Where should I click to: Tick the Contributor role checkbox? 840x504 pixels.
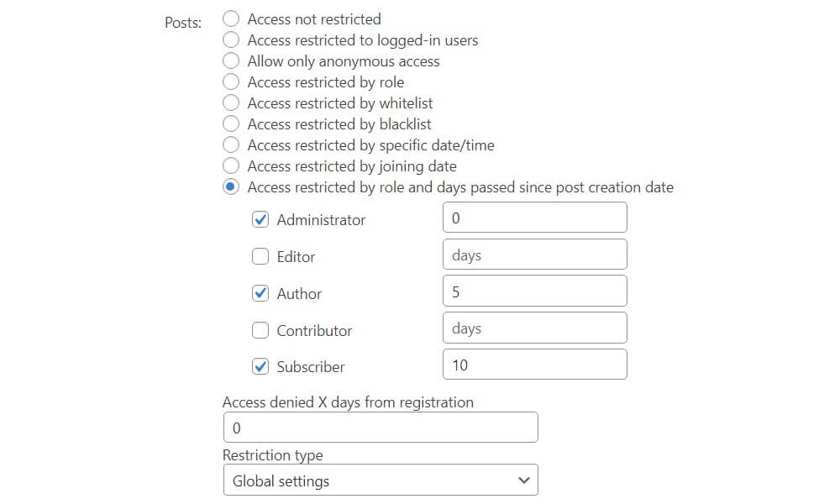261,330
